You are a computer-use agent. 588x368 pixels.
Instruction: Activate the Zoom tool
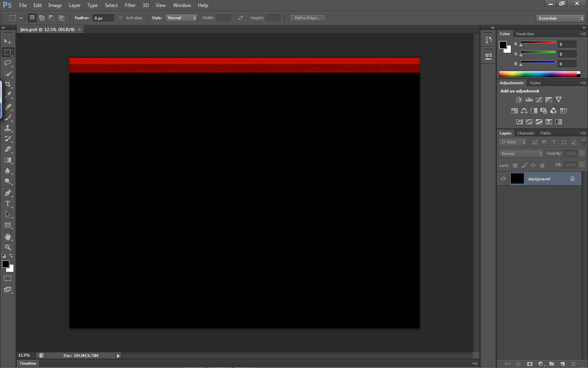click(8, 247)
